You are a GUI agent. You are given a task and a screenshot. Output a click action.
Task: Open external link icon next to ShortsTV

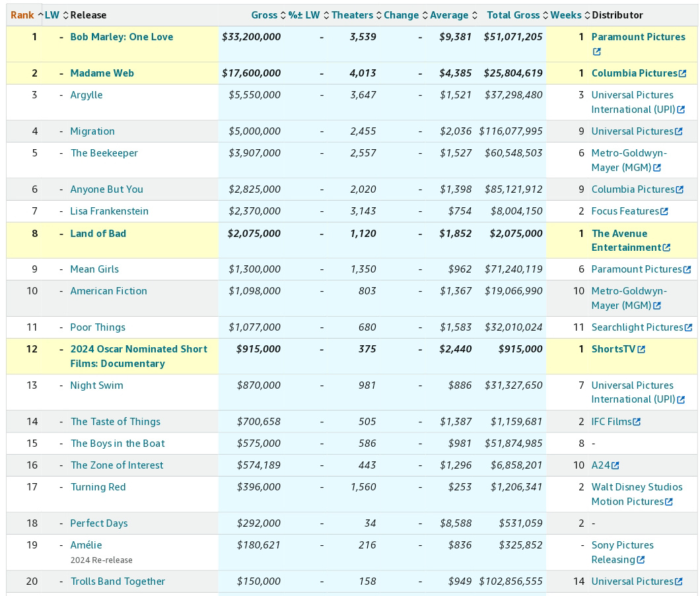tap(641, 349)
